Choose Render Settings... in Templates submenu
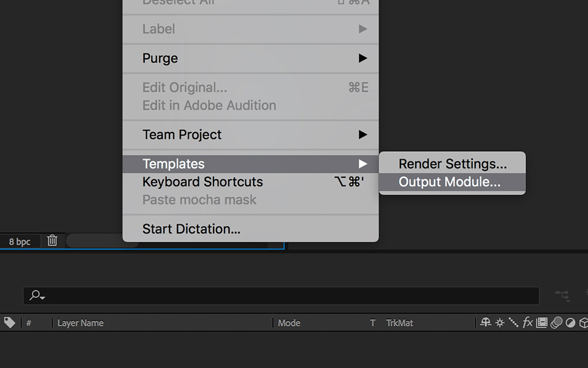The width and height of the screenshot is (588, 368). (452, 164)
